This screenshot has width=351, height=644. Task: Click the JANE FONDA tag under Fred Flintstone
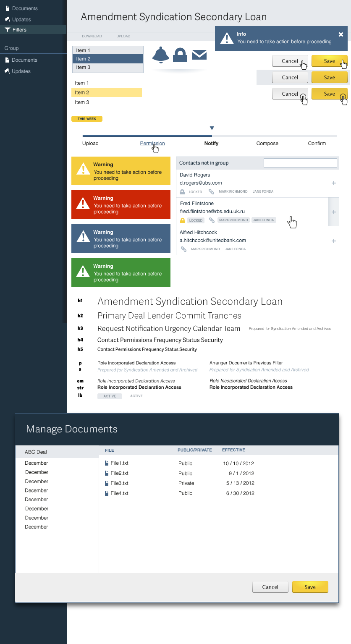pos(264,220)
